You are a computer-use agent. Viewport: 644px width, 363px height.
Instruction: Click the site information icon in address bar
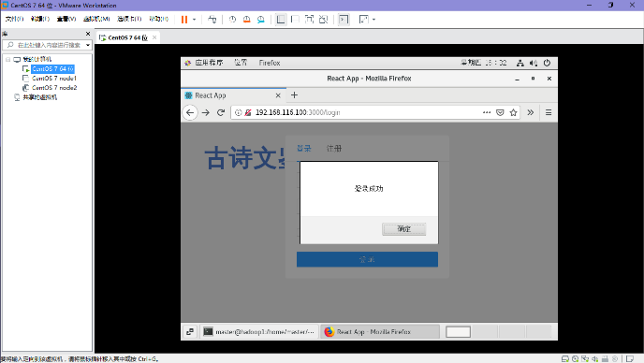tap(238, 112)
